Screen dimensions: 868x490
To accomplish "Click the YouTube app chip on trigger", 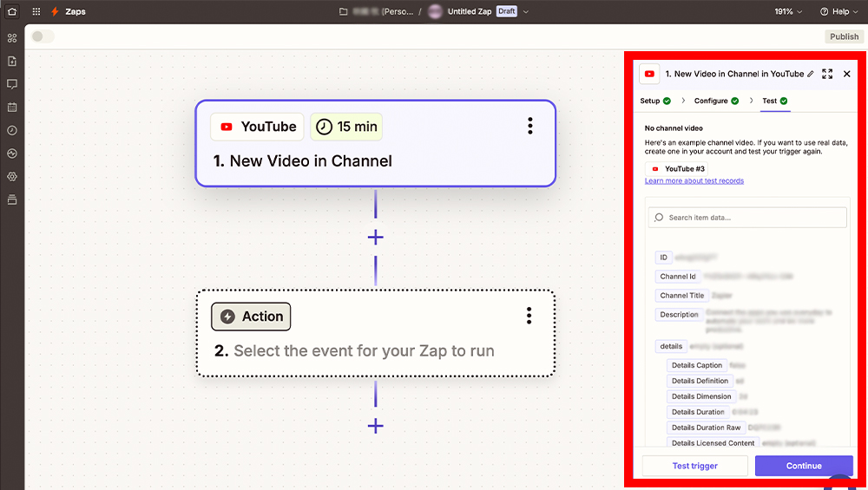I will click(x=258, y=127).
